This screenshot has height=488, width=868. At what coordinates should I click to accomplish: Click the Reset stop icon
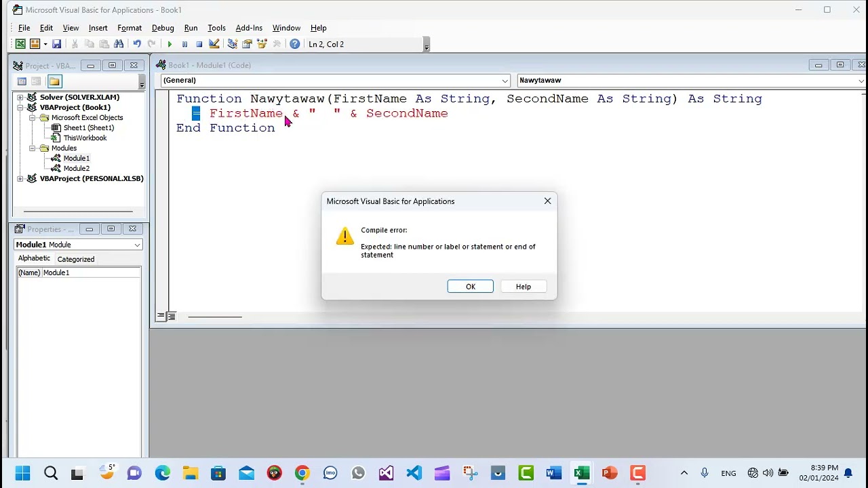(x=199, y=44)
